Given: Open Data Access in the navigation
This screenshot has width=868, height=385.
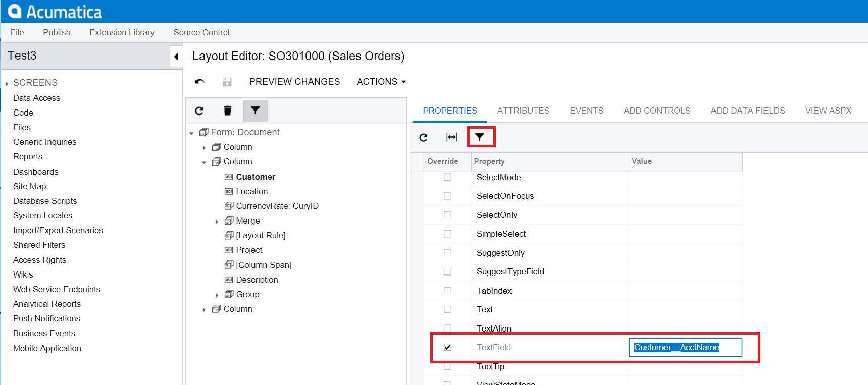Looking at the screenshot, I should click(36, 98).
